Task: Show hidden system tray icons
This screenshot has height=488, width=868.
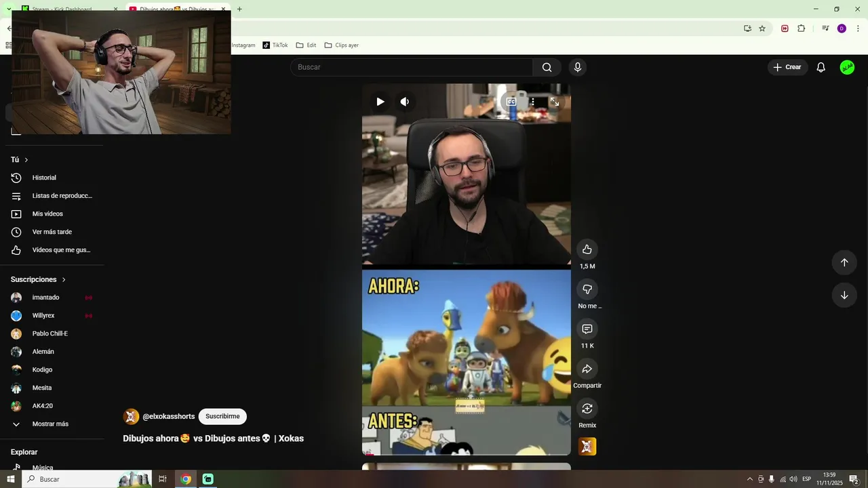Action: tap(749, 479)
